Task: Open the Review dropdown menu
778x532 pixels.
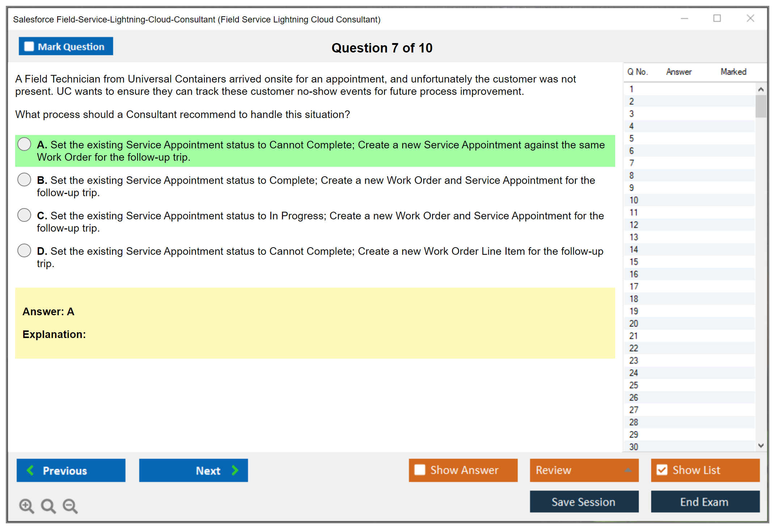Action: click(628, 470)
